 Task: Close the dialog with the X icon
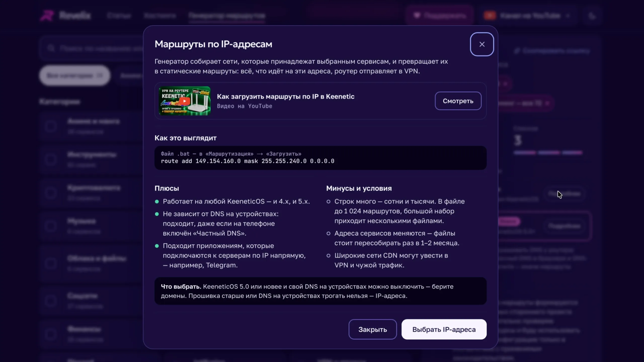(x=482, y=44)
